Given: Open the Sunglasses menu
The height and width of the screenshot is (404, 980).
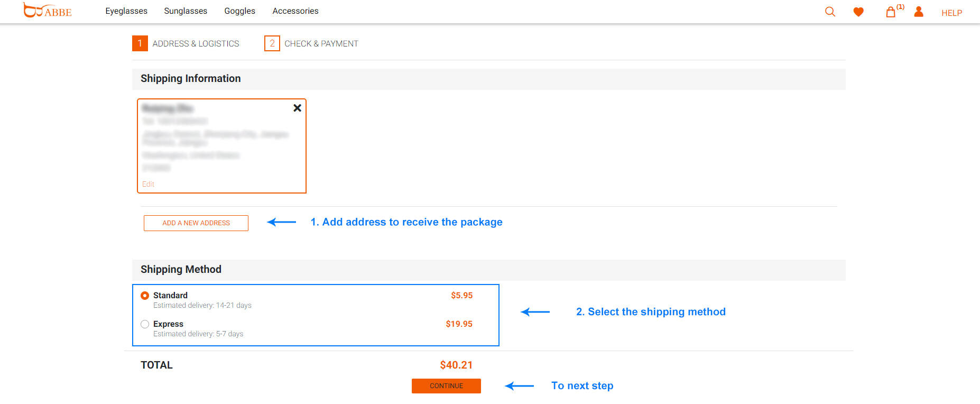Looking at the screenshot, I should click(186, 11).
